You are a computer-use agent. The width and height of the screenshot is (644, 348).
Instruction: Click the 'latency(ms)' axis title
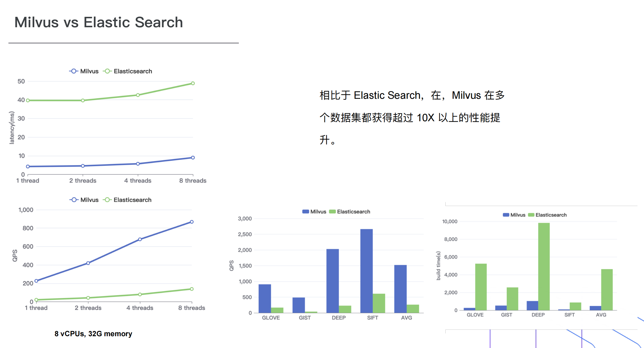point(12,128)
